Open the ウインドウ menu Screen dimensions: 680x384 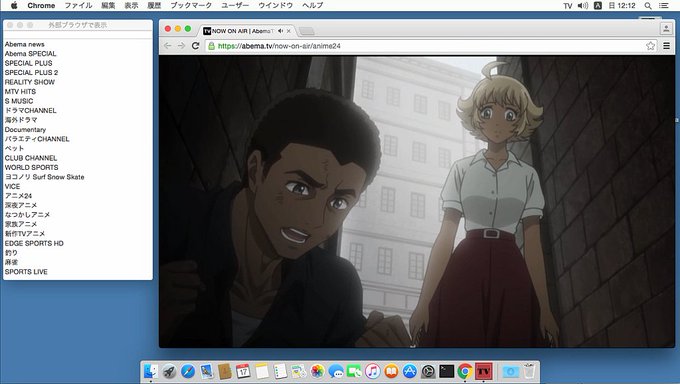[x=275, y=6]
